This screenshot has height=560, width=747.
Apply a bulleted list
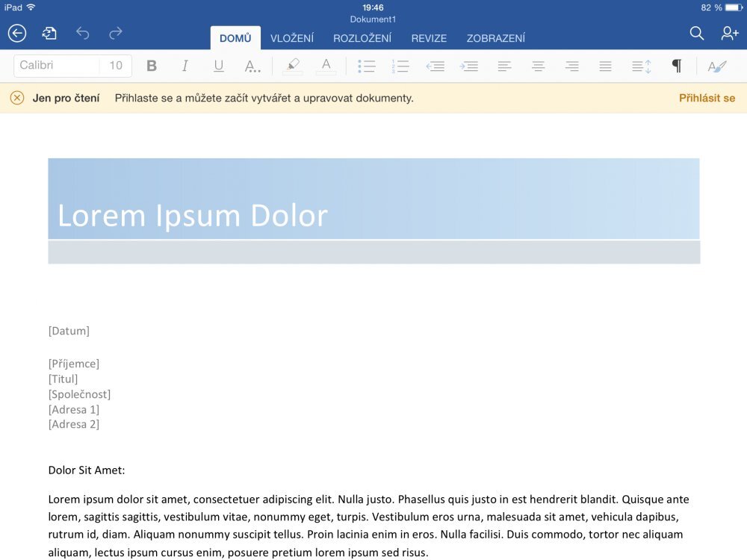point(367,66)
